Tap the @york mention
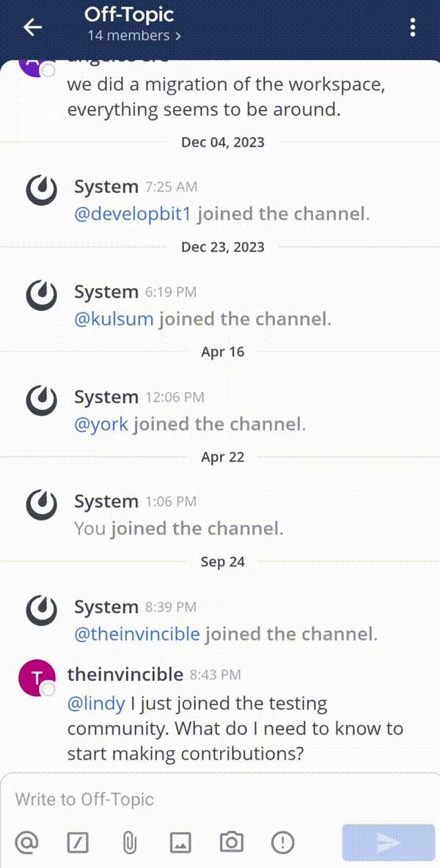This screenshot has width=440, height=868. tap(101, 424)
